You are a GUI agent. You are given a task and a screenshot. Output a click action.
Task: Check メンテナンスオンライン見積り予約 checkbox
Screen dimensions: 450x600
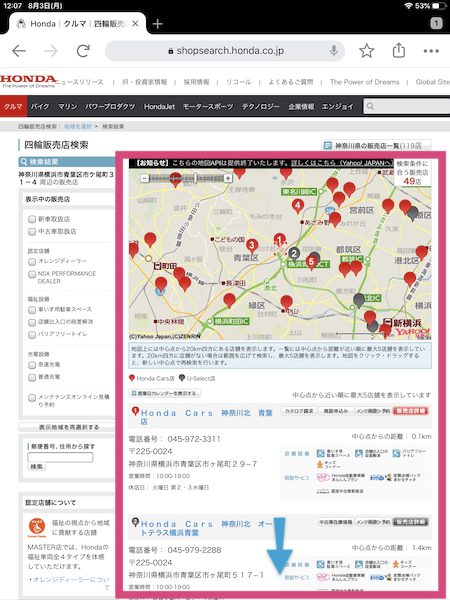pyautogui.click(x=32, y=398)
